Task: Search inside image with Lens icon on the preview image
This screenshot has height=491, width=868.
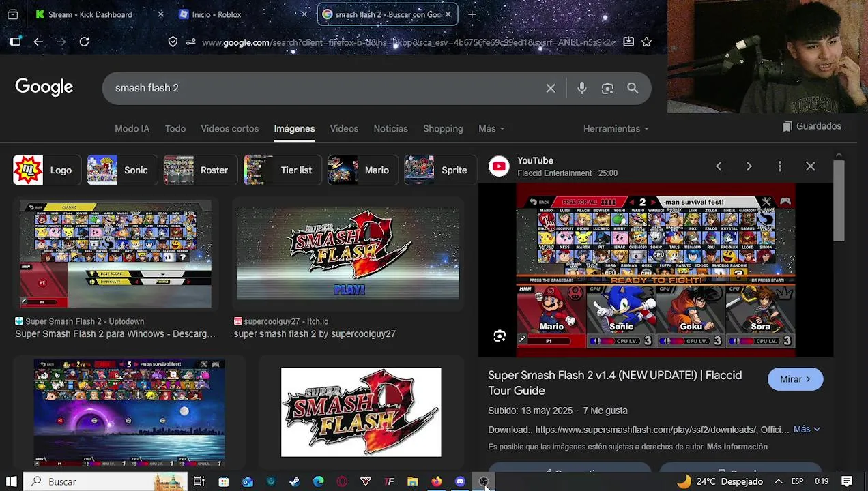Action: [500, 336]
